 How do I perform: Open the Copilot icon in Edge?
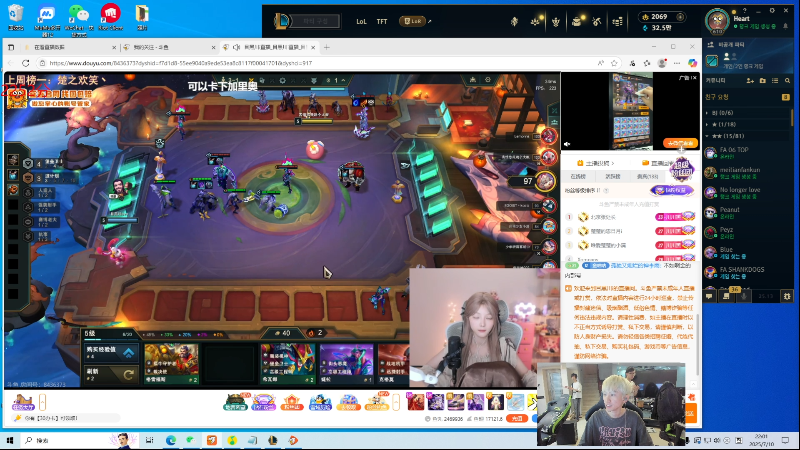point(692,63)
